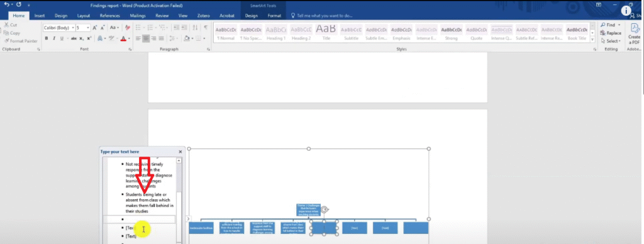Click the Numbering list icon
This screenshot has height=244, width=644.
click(151, 28)
